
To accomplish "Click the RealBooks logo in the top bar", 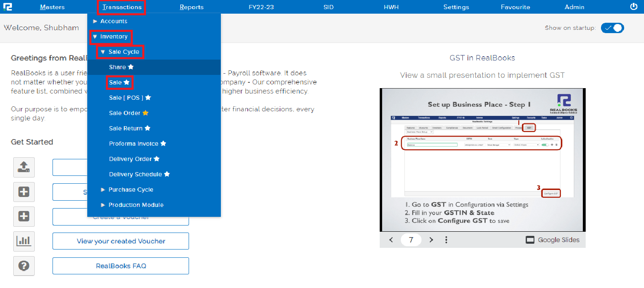I will pos(8,7).
